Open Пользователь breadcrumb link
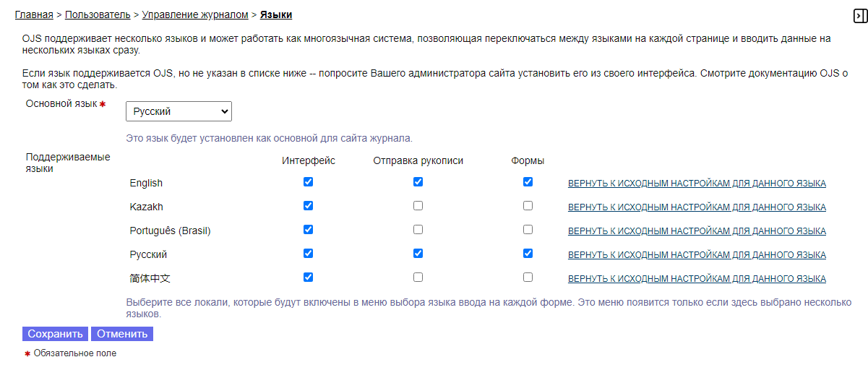Screen dimensions: 868x370 [98, 14]
